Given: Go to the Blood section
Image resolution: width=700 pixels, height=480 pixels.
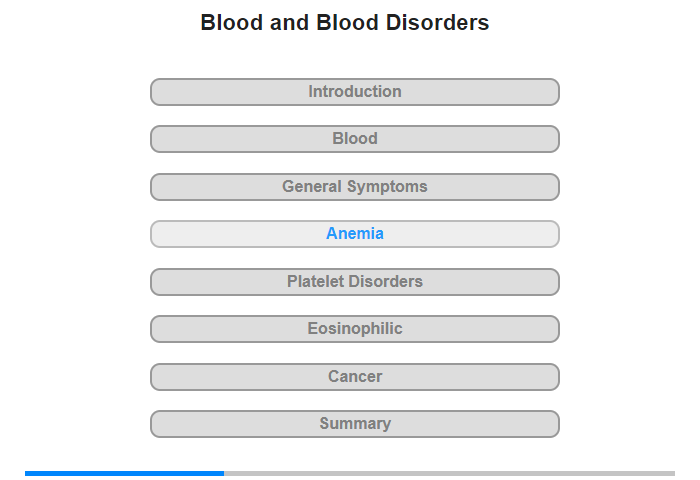Looking at the screenshot, I should 354,139.
